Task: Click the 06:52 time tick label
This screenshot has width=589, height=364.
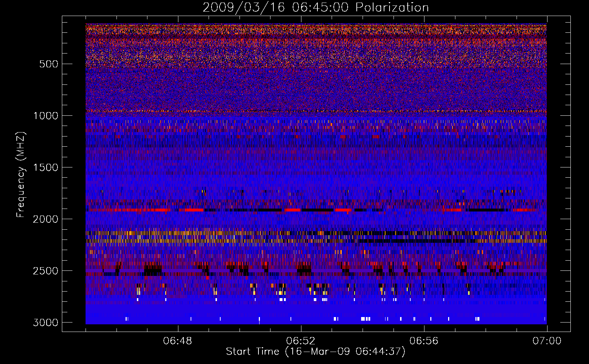Action: coord(301,341)
